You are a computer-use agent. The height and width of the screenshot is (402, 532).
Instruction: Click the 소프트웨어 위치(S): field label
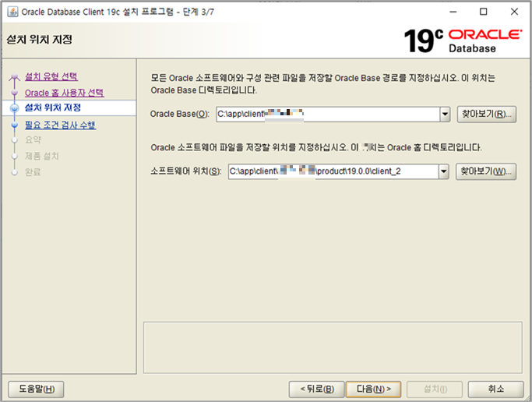(x=186, y=171)
